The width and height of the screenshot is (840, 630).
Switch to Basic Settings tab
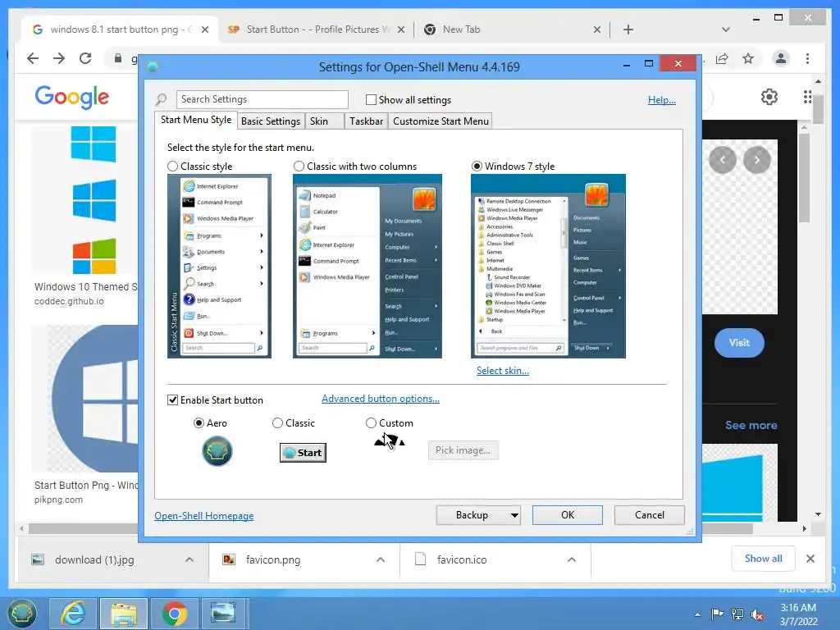tap(271, 121)
